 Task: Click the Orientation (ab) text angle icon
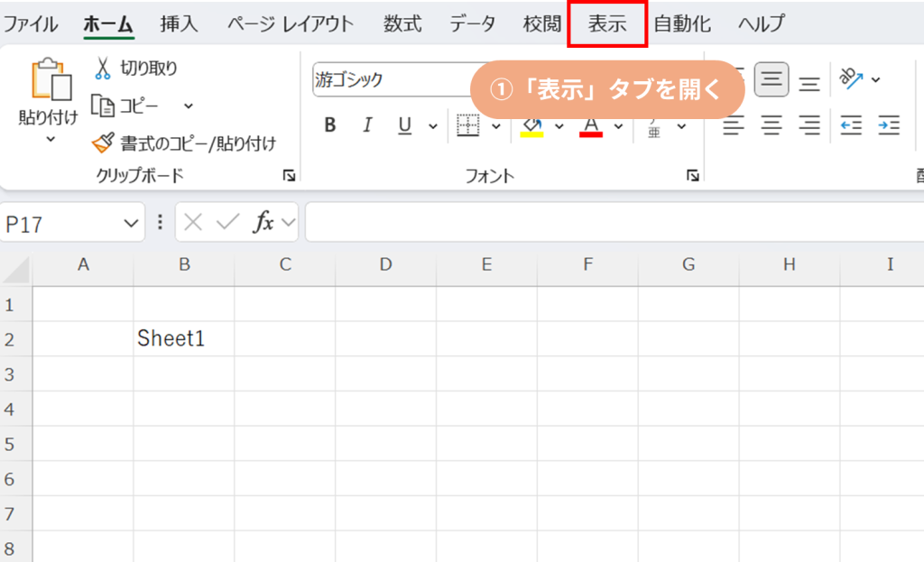click(x=851, y=79)
